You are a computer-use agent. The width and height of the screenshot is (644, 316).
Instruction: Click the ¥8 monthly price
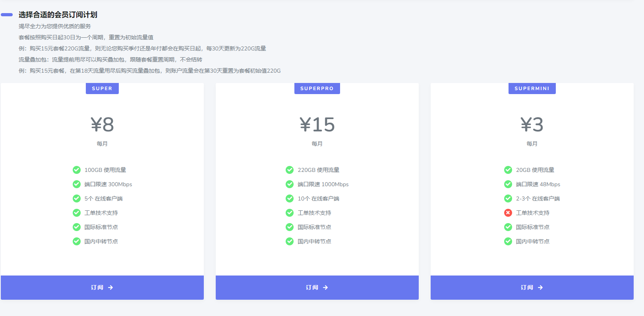102,125
